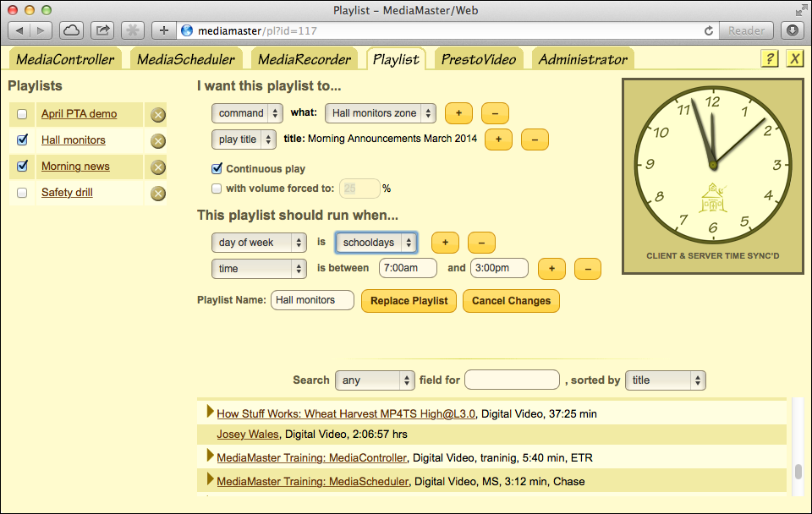Screen dimensions: 812x514
Task: Click the Playlist Name input field
Action: tap(312, 300)
